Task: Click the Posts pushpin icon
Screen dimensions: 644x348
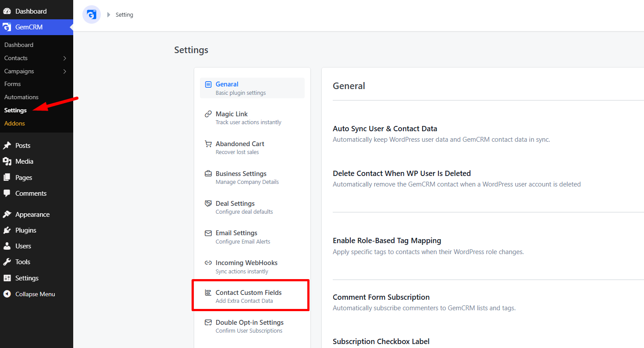Action: [x=7, y=146]
